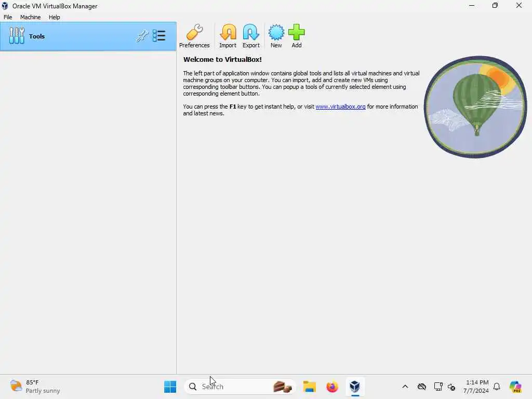Click the display network tray icon
This screenshot has width=532, height=399.
click(x=438, y=387)
